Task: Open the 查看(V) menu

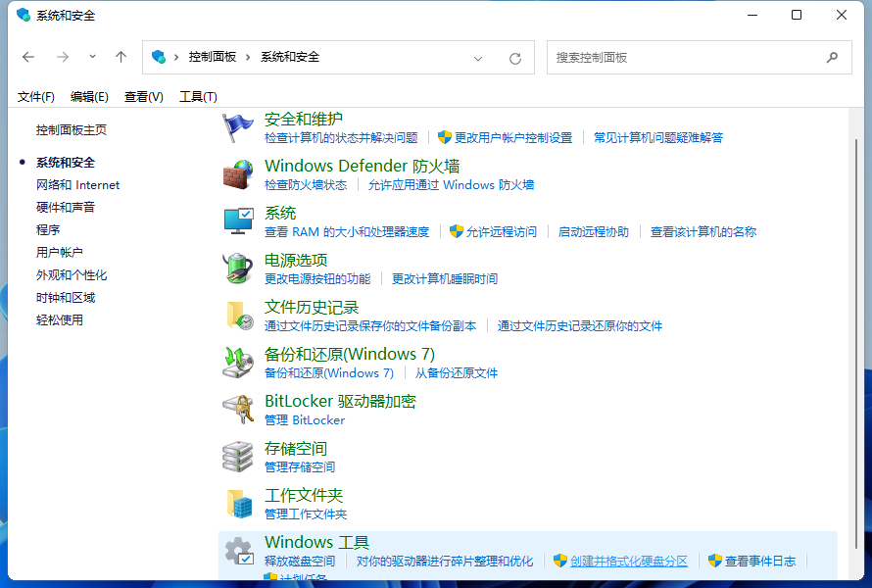Action: pyautogui.click(x=143, y=97)
